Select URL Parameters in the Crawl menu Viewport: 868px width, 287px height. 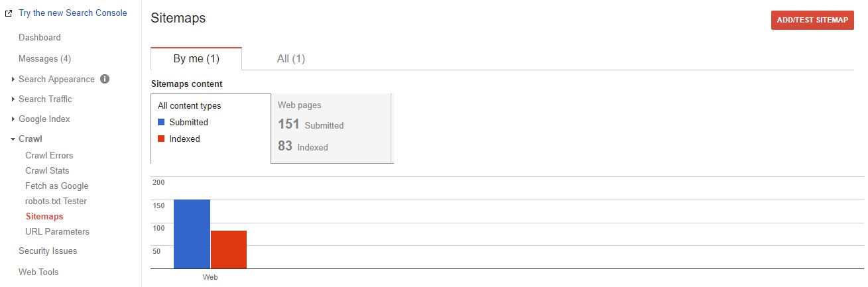coord(57,231)
